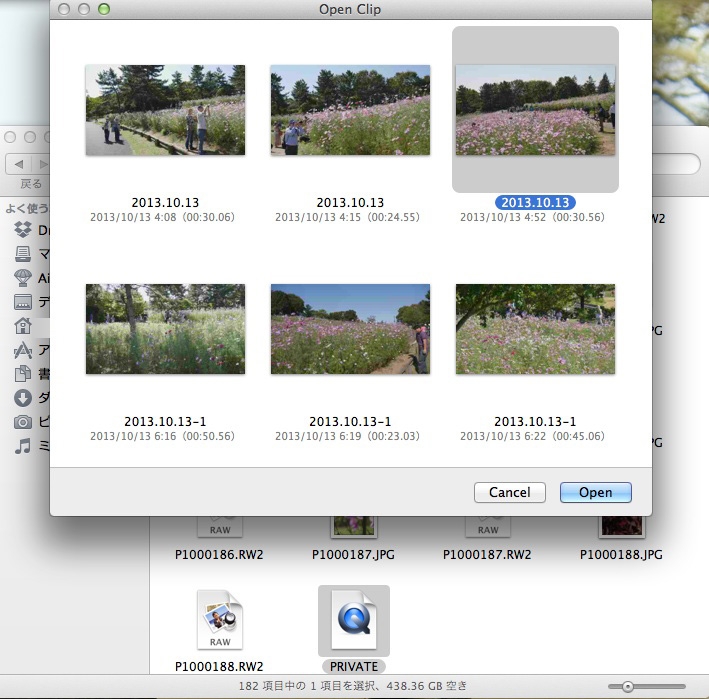Click the P1000187.RW2 file name in Finder
Viewport: 709px width, 699px height.
[487, 554]
